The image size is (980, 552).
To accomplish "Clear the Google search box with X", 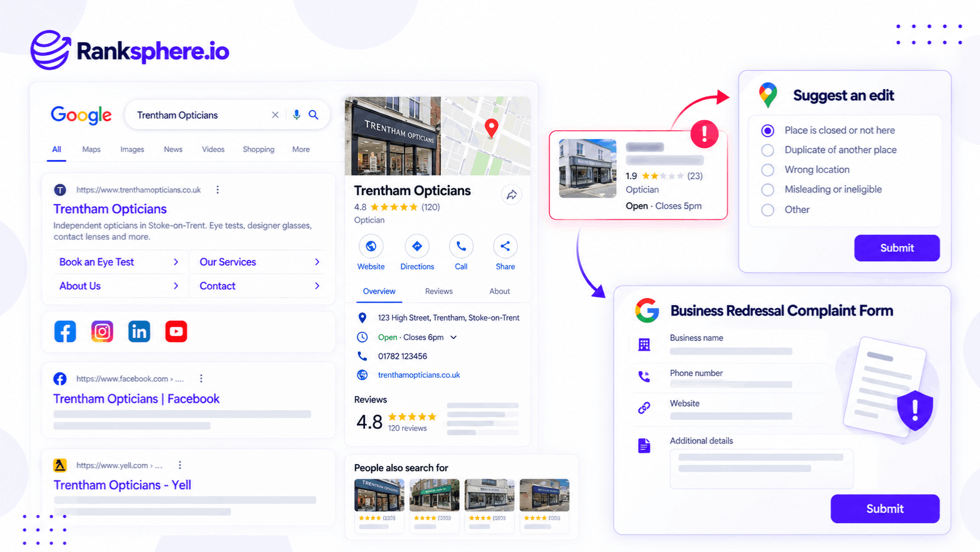I will [x=275, y=115].
